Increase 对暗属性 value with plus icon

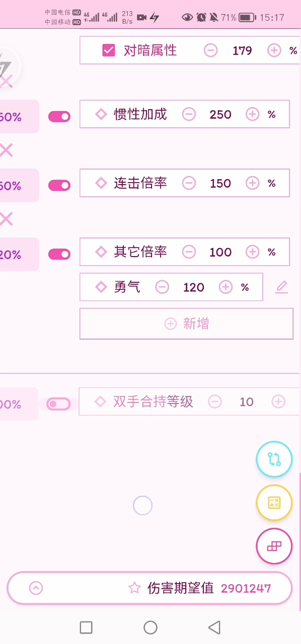274,50
